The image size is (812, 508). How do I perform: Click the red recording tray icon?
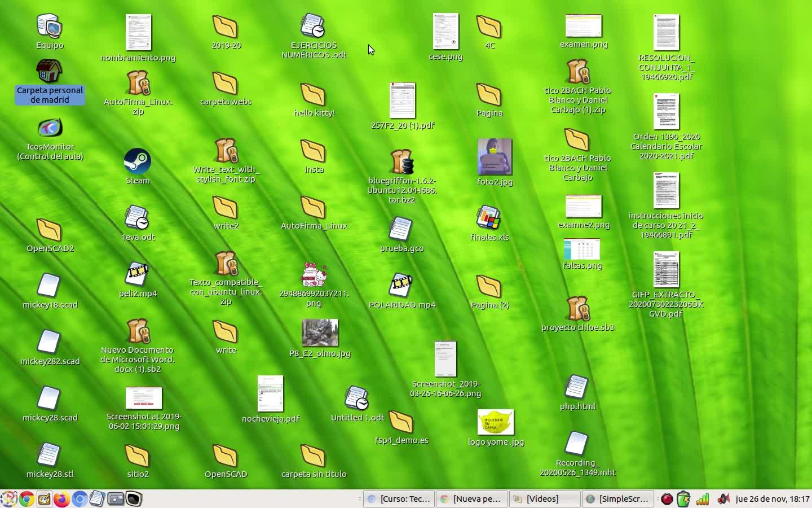click(667, 499)
